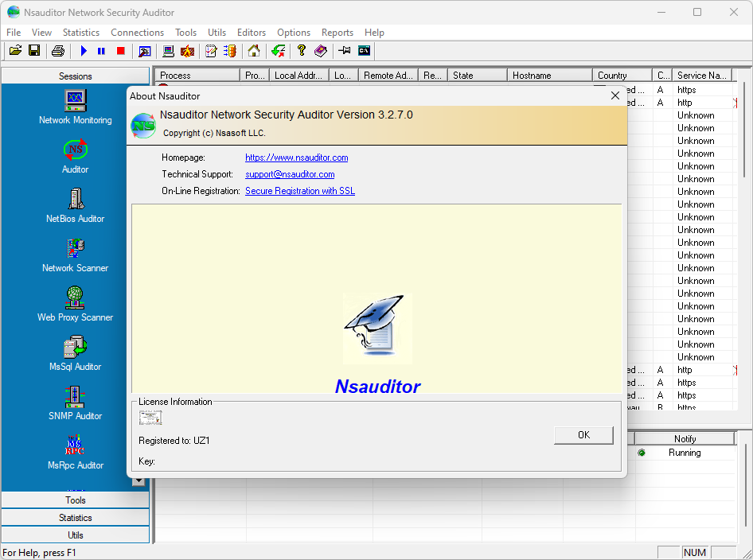Click the support@nsauditor.com email link

coord(290,174)
